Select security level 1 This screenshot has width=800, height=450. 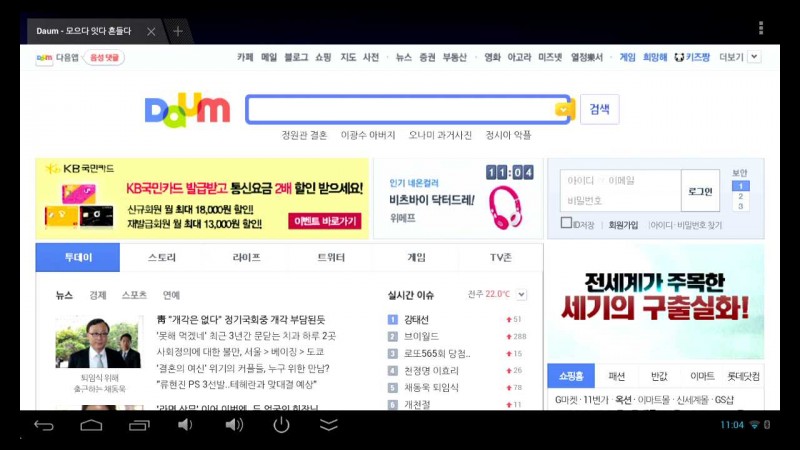point(740,186)
